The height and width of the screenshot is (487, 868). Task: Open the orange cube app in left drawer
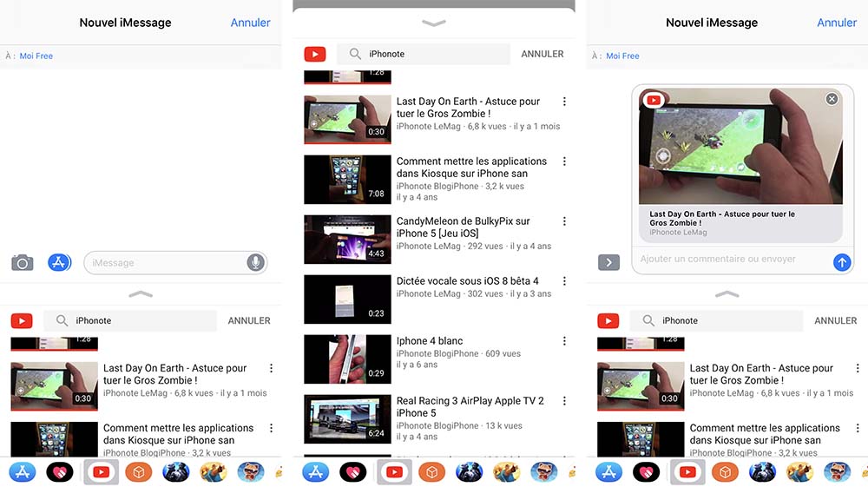click(x=139, y=472)
